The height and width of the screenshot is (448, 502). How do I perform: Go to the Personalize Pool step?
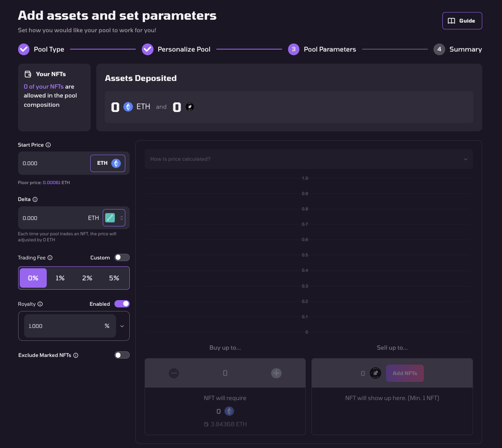[176, 49]
